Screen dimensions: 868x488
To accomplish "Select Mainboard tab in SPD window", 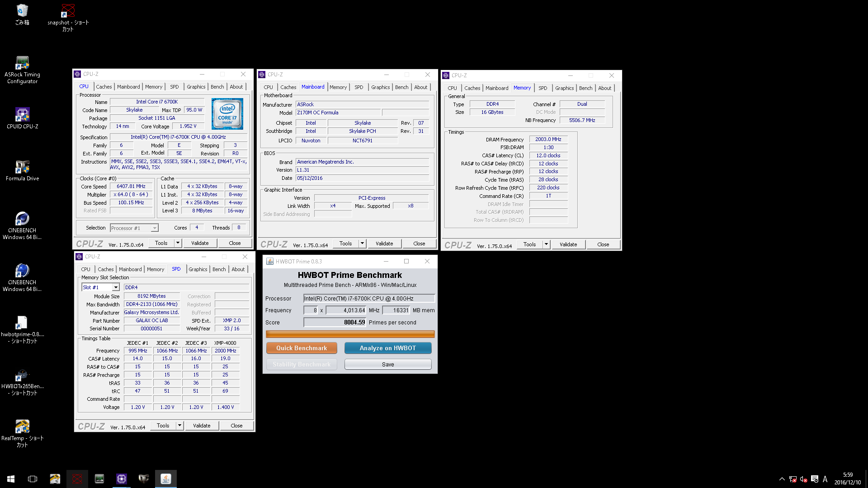I will click(x=130, y=269).
